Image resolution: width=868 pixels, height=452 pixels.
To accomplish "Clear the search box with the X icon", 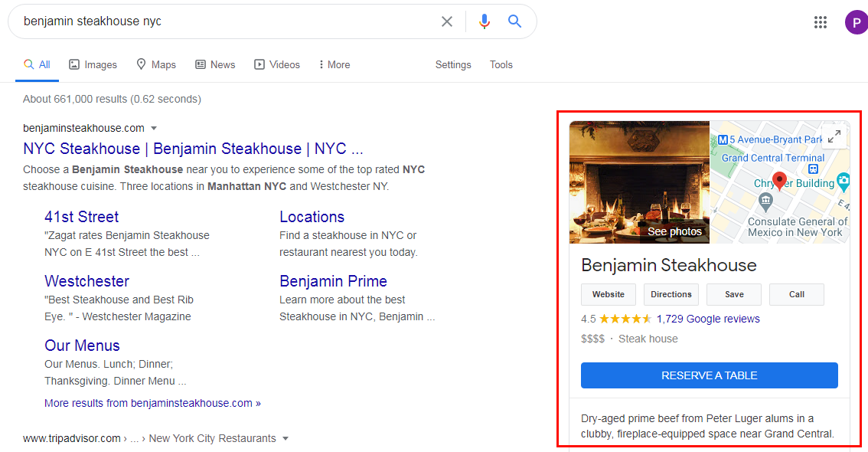I will tap(447, 21).
